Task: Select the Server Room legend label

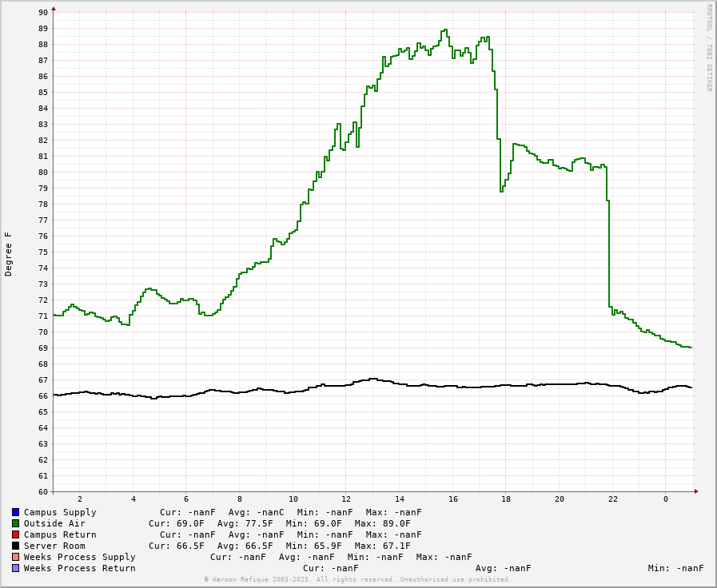Action: pyautogui.click(x=54, y=546)
